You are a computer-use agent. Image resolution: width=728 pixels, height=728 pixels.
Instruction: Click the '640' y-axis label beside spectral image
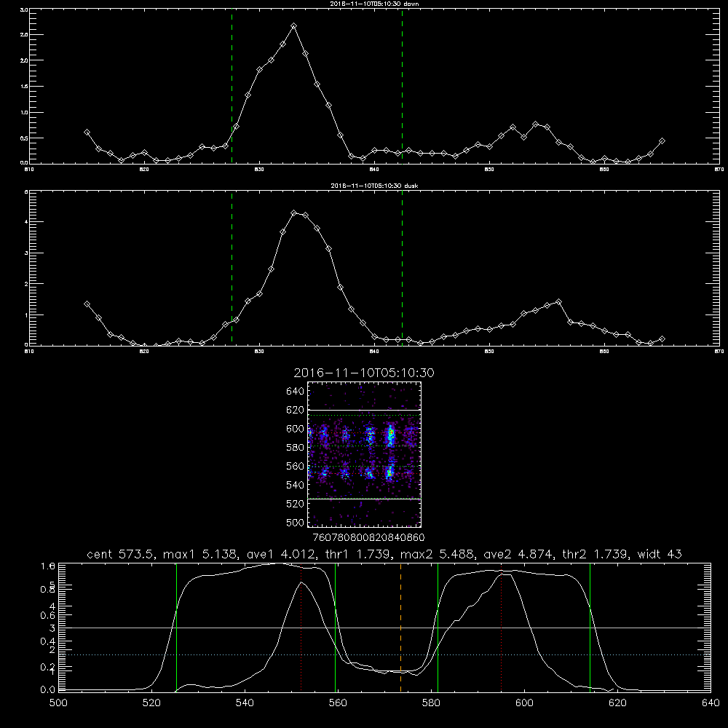coord(296,392)
